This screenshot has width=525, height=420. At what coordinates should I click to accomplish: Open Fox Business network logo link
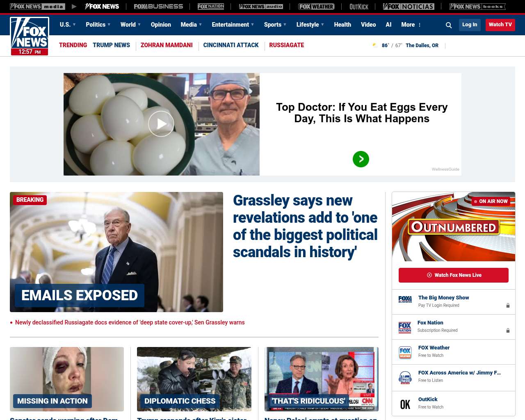(x=158, y=7)
